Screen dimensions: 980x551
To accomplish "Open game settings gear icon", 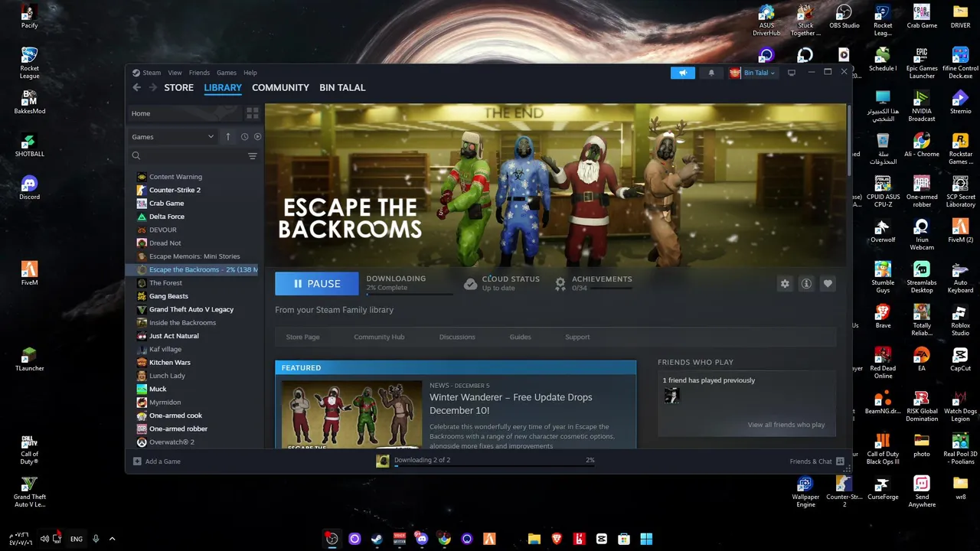I will (785, 284).
